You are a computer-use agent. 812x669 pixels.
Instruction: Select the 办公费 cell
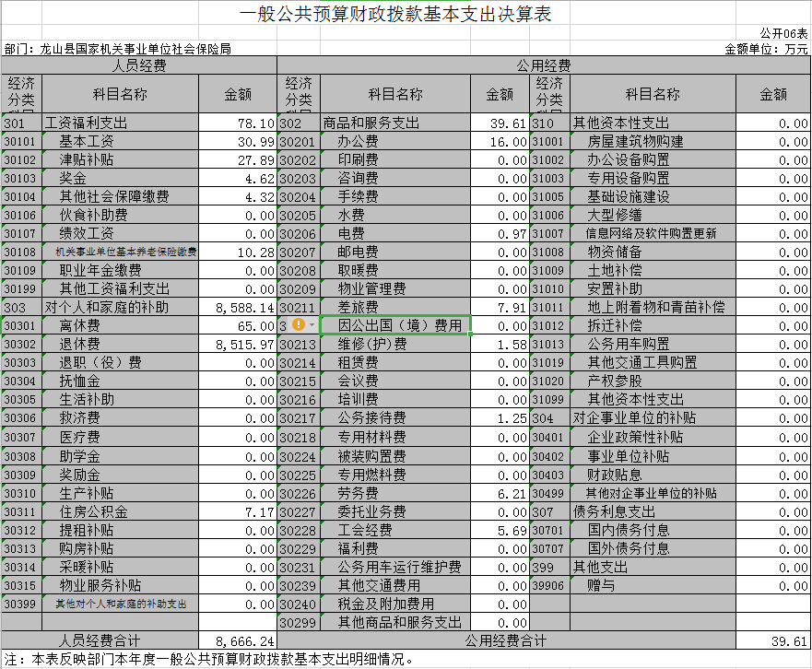point(395,141)
